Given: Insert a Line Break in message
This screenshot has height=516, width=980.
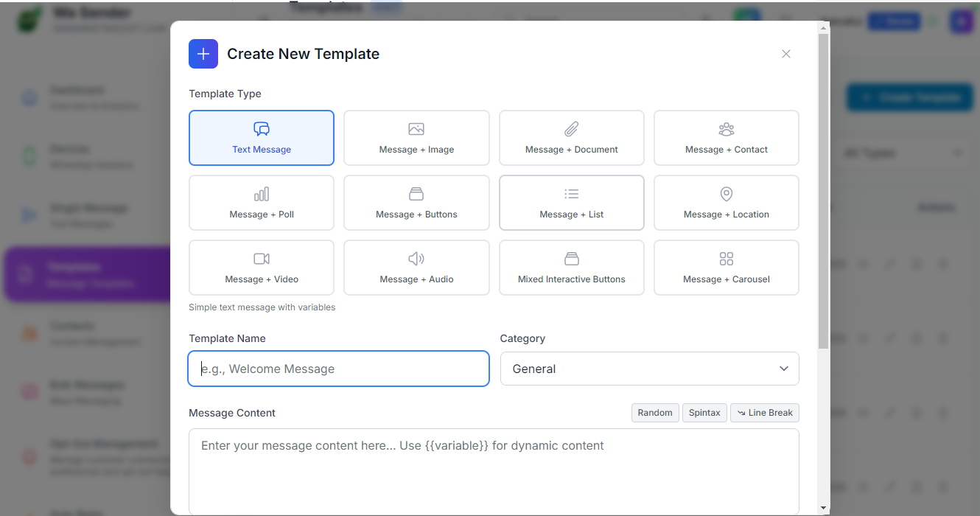Looking at the screenshot, I should pyautogui.click(x=764, y=413).
